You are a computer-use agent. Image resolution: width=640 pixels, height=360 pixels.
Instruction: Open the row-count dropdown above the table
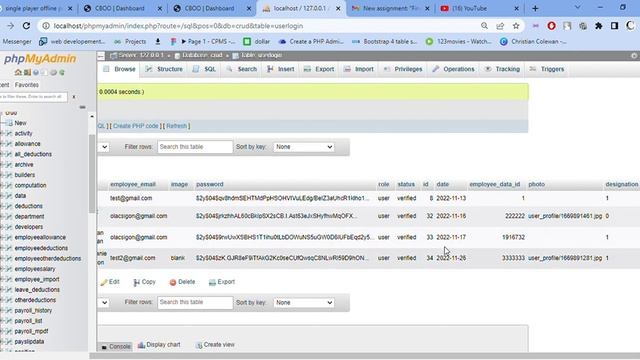click(104, 147)
